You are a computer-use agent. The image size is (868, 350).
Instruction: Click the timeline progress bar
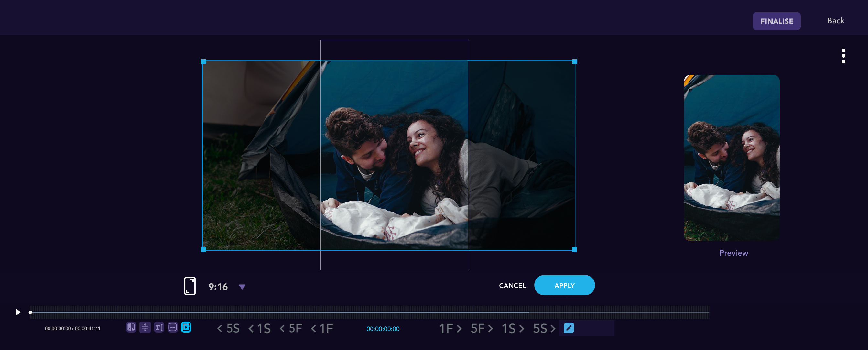(370, 312)
